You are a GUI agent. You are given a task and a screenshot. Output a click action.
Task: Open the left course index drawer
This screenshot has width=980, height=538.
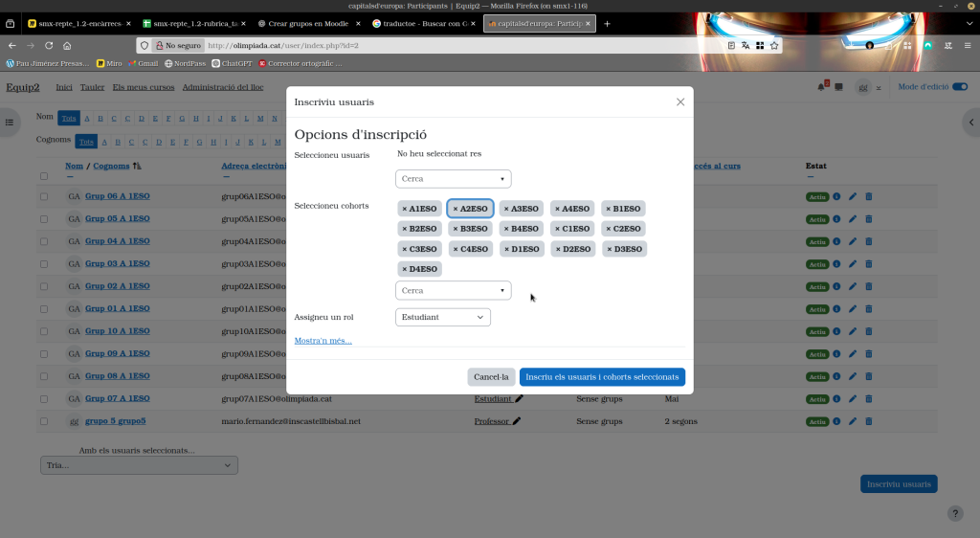[x=10, y=123]
